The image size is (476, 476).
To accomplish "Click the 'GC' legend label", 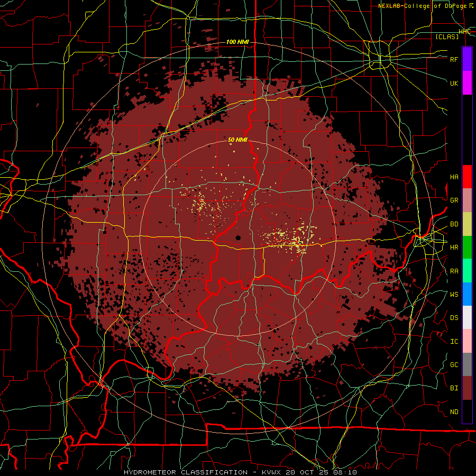I will 454,365.
